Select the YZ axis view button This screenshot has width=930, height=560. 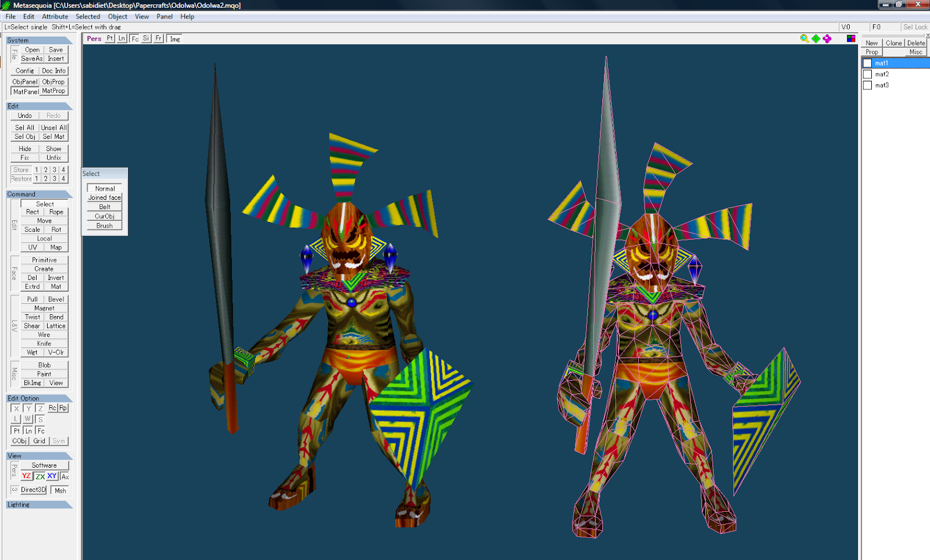pos(27,476)
